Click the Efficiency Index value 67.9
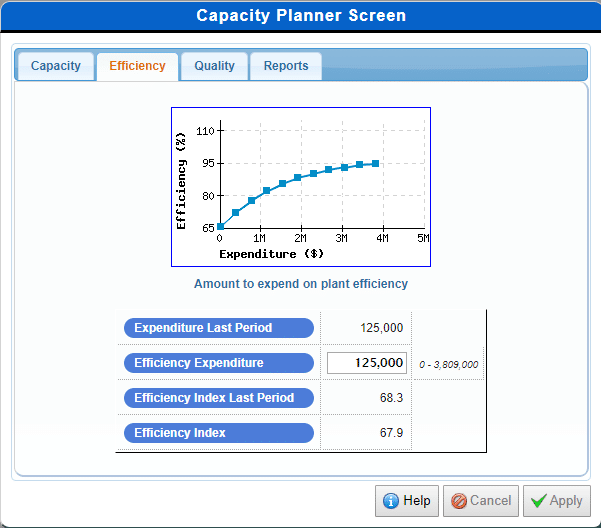601x528 pixels. [389, 433]
